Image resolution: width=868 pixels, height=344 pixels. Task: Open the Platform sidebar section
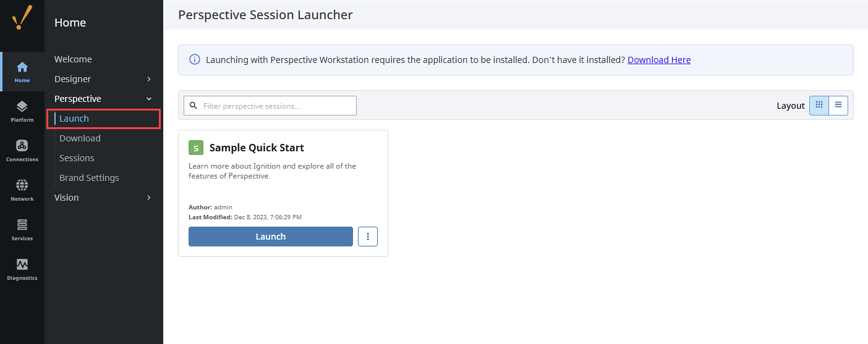click(x=22, y=111)
